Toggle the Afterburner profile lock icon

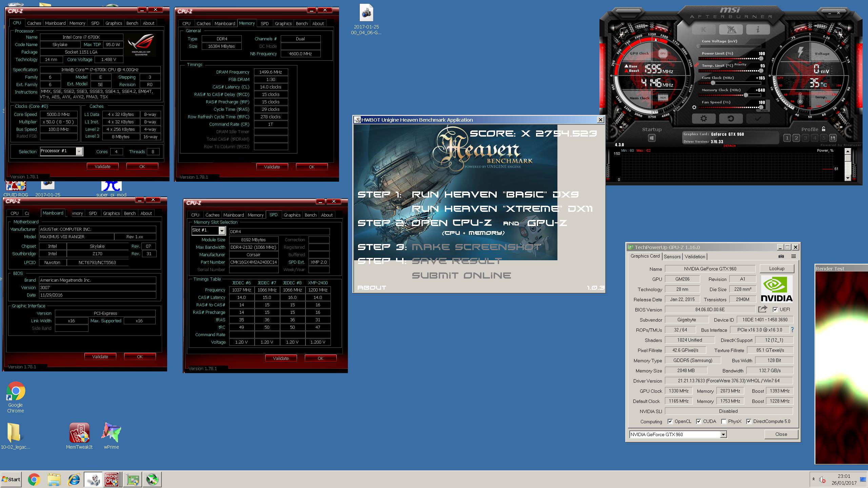coord(824,129)
